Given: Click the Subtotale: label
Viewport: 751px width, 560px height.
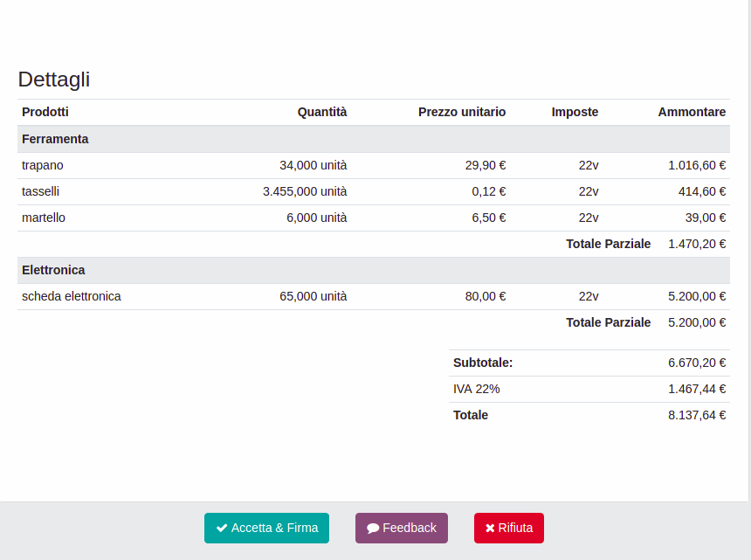Looking at the screenshot, I should (x=483, y=363).
